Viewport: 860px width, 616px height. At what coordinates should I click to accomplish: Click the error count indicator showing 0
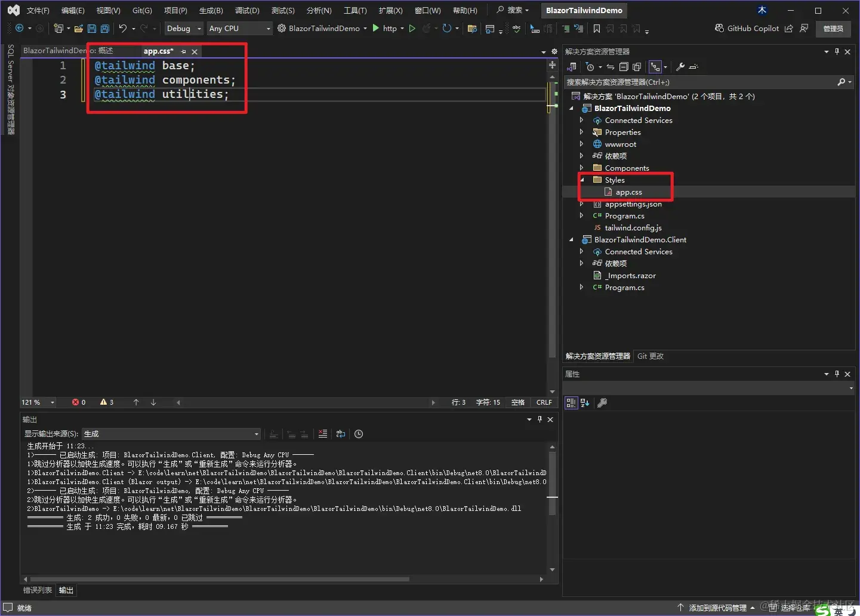click(x=79, y=402)
